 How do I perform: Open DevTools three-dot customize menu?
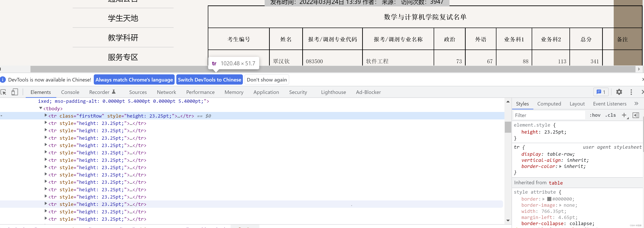631,92
